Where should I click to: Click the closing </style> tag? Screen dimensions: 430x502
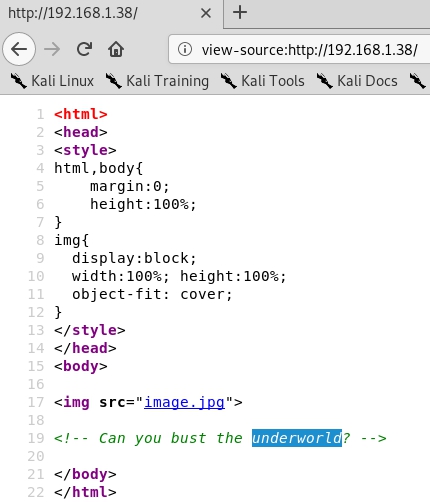point(90,330)
